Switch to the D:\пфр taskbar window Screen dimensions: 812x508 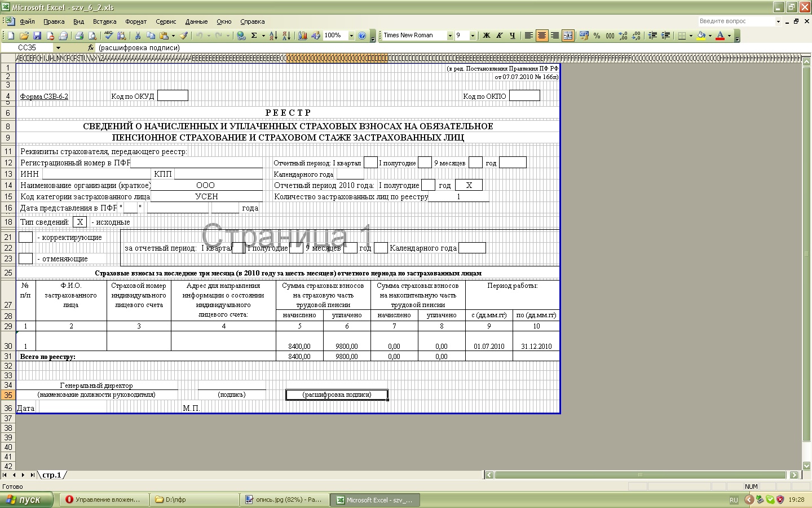tap(195, 500)
